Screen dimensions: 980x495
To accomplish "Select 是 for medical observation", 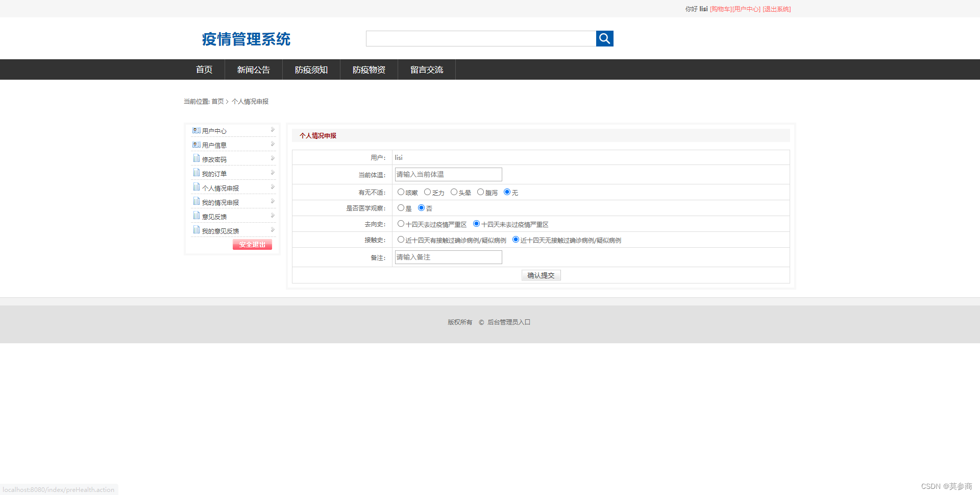I will pos(401,208).
